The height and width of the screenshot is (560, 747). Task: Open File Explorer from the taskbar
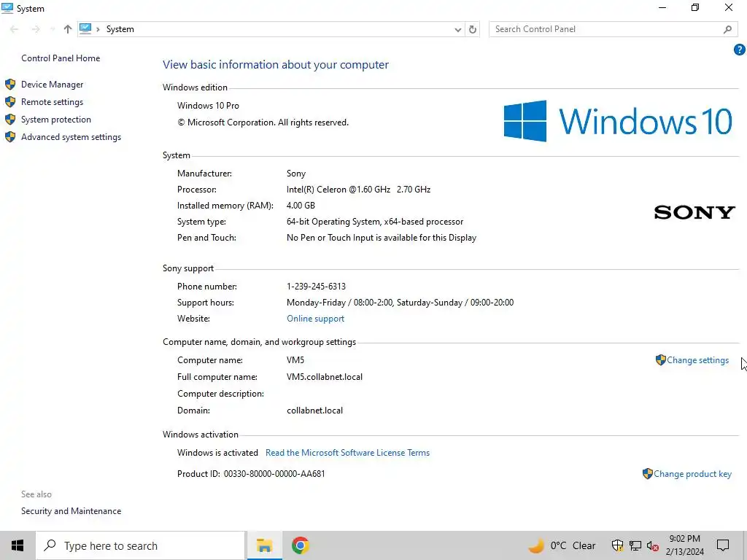[x=264, y=545]
